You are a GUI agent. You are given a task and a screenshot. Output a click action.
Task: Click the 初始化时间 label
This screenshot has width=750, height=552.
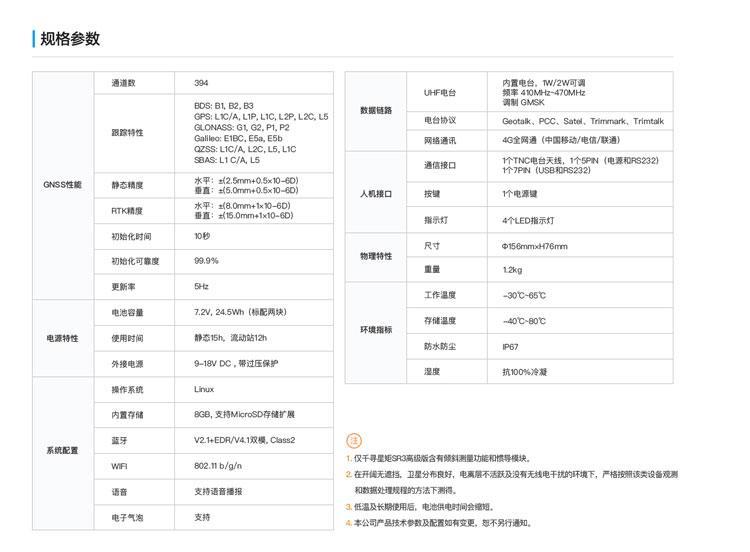coord(132,236)
